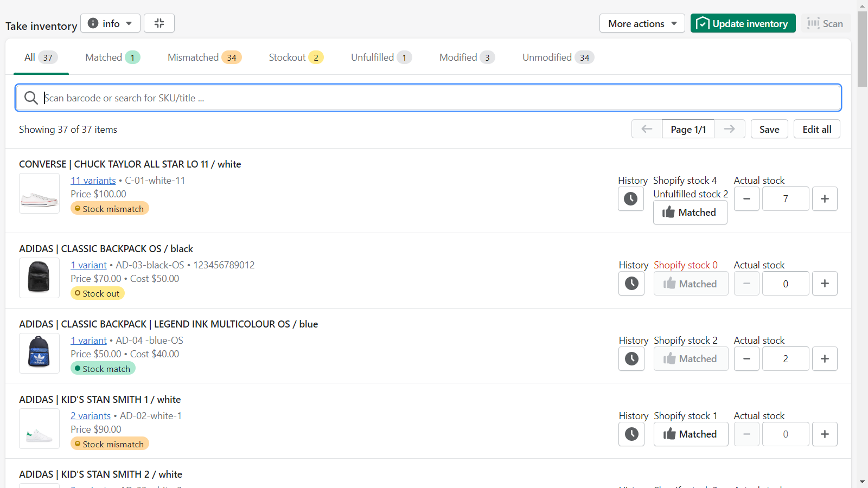Open Kid's Stan Smith 1 thumbnail
Screen dimensions: 868x488
tap(39, 428)
